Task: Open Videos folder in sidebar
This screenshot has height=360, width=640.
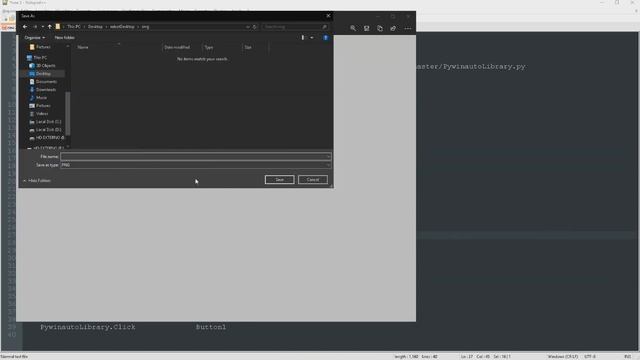Action: click(42, 113)
